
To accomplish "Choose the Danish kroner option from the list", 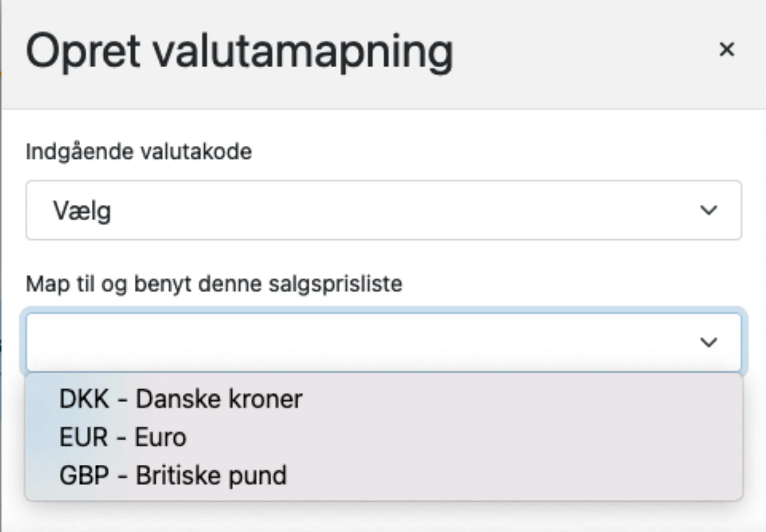I will pos(180,398).
